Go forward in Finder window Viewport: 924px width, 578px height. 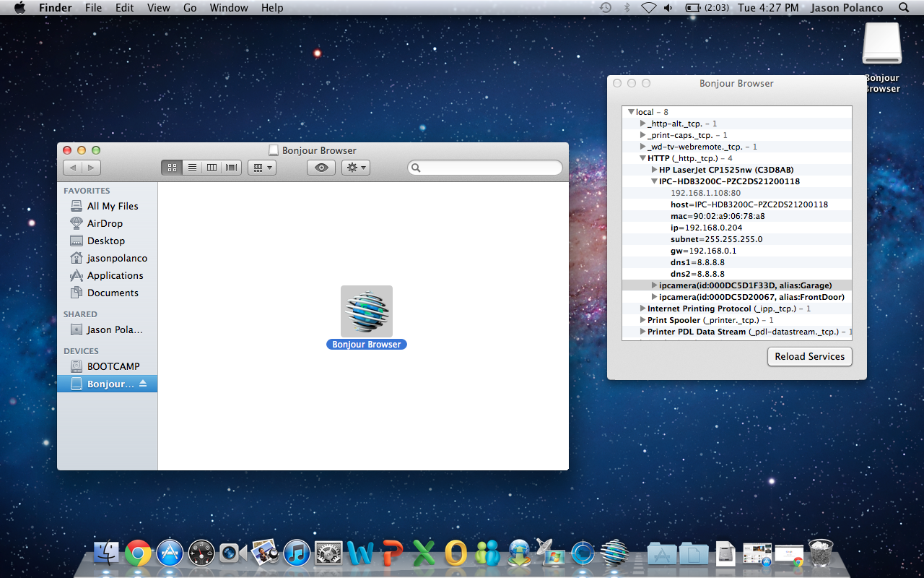tap(91, 168)
